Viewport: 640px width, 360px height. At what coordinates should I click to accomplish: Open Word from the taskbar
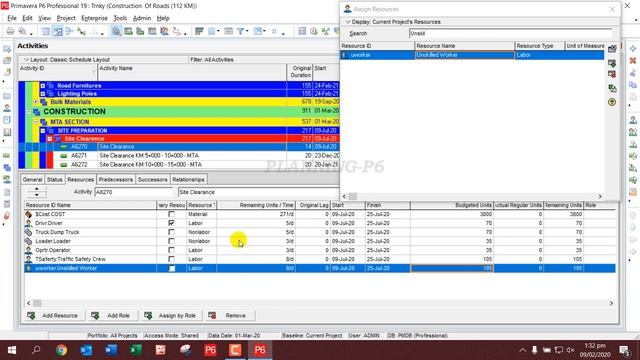tap(111, 350)
